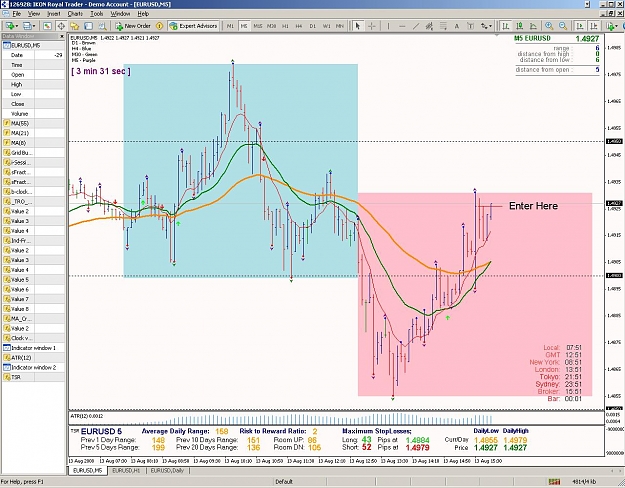625x488 pixels.
Task: Switch to W1 timeframe
Action: coord(326,26)
